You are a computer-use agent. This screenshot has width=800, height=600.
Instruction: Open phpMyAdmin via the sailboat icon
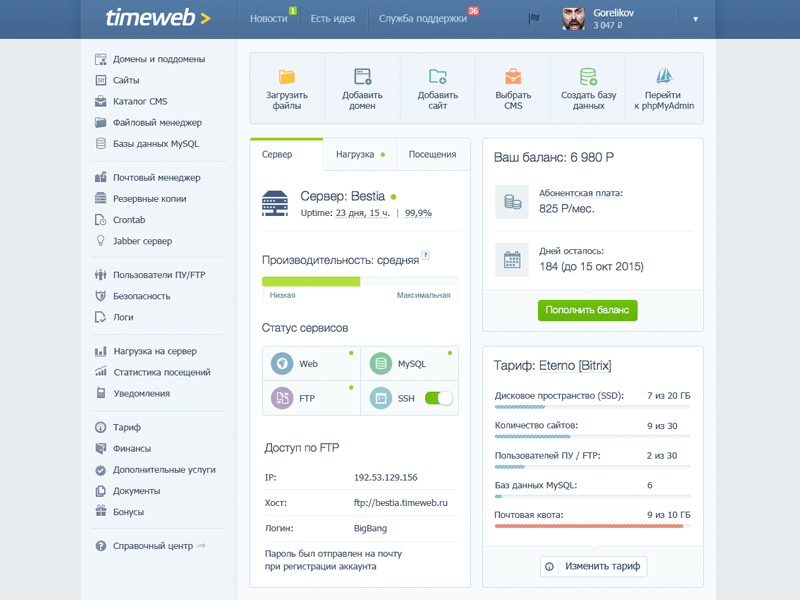pyautogui.click(x=663, y=77)
